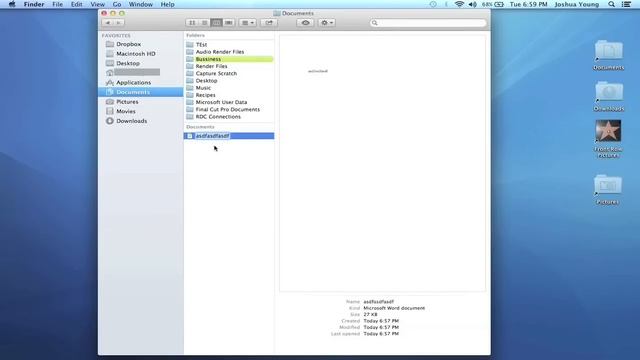
Task: Click the Time Machine menu bar icon
Action: [x=433, y=4]
